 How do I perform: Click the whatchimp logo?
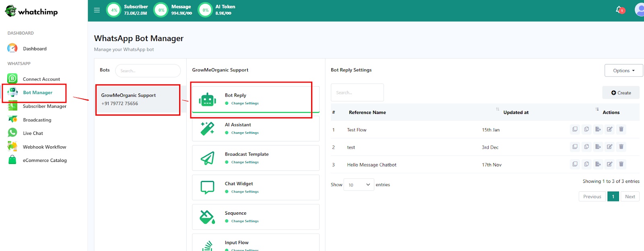click(31, 11)
